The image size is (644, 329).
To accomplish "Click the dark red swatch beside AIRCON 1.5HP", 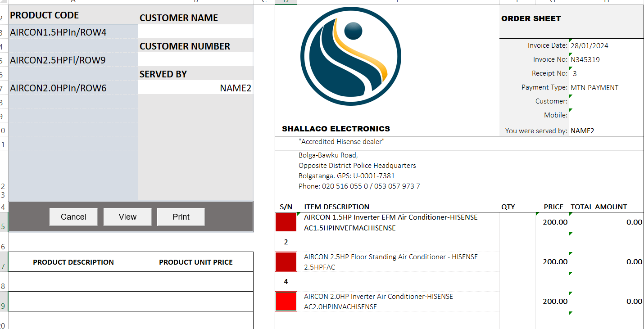I will coord(286,222).
